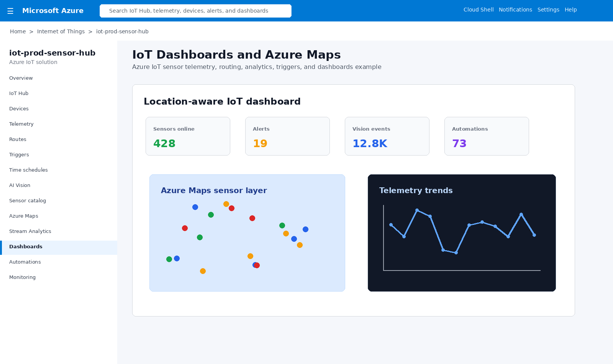
Task: Select Overview in the sidebar
Action: [x=59, y=78]
